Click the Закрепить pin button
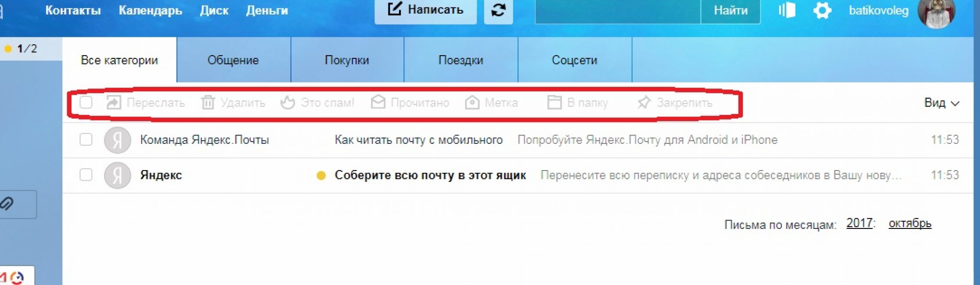Image resolution: width=980 pixels, height=285 pixels. [674, 103]
